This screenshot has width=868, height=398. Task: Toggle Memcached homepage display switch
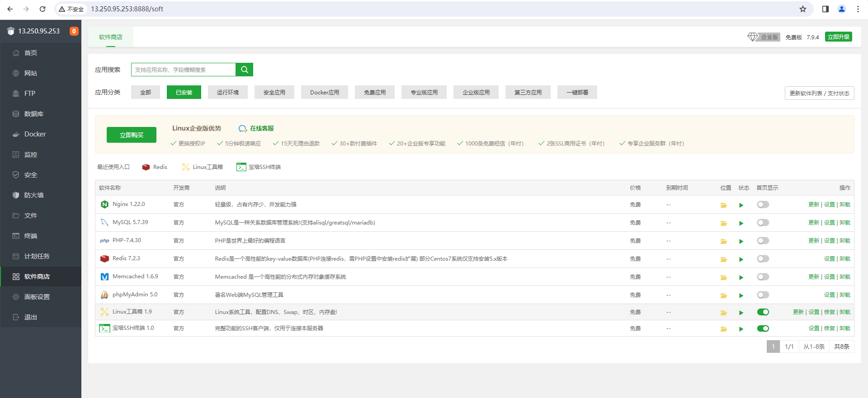click(763, 277)
